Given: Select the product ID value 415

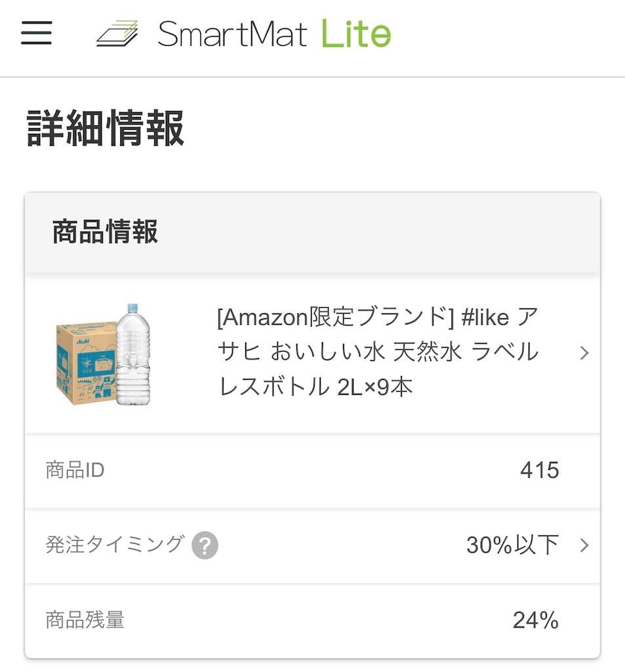Looking at the screenshot, I should (539, 471).
